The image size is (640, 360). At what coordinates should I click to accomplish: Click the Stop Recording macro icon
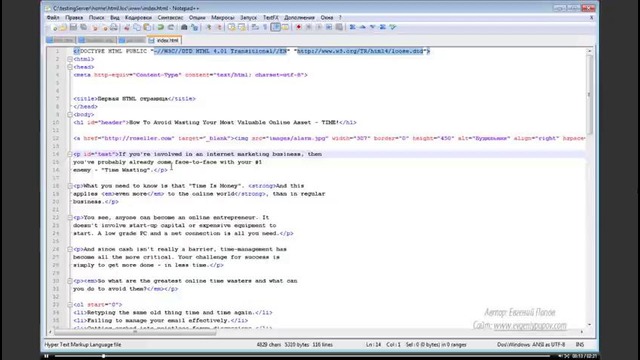tap(309, 27)
